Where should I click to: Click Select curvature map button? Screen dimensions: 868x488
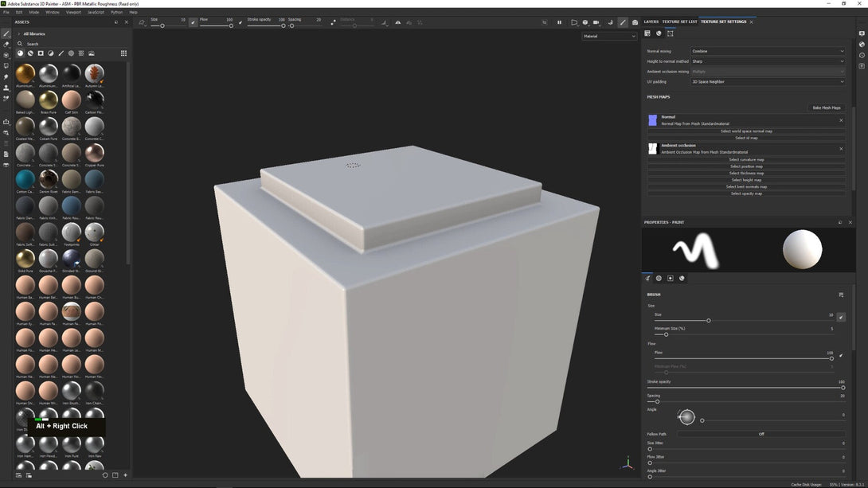pos(746,159)
